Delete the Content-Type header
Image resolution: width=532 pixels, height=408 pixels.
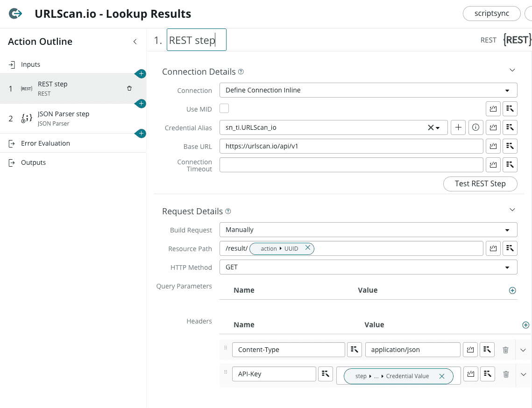point(505,350)
